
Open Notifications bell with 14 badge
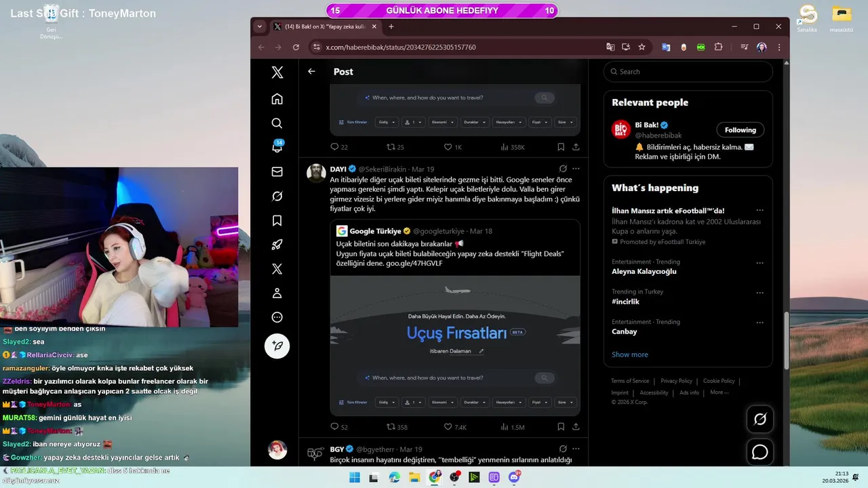277,147
